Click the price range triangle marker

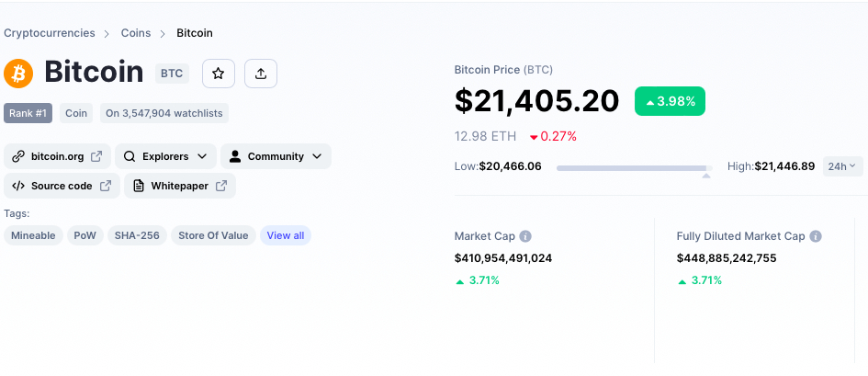pyautogui.click(x=706, y=176)
